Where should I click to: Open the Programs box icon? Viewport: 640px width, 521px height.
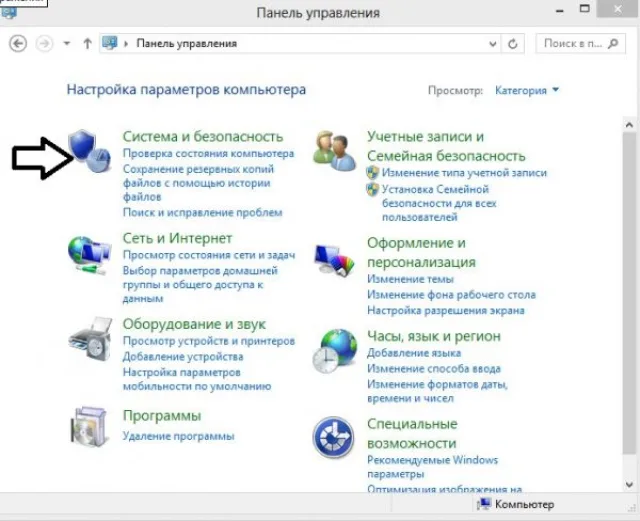pos(89,426)
